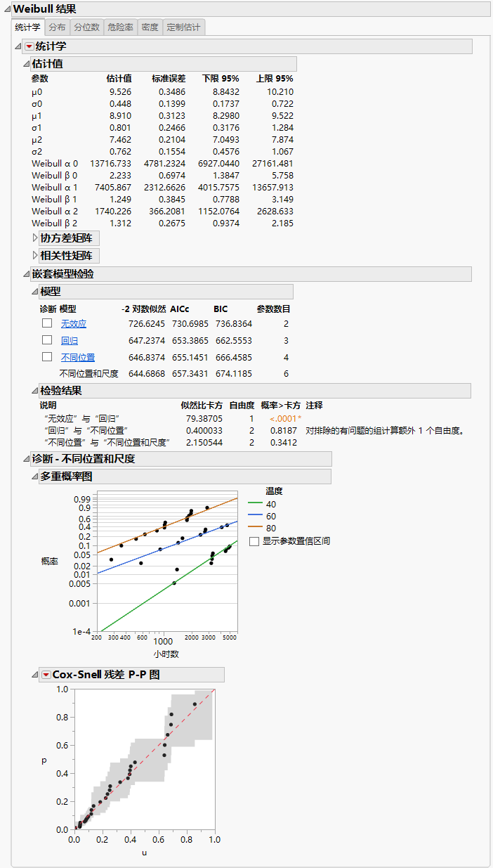
Task: Click the 标准误差 column header
Action: tap(169, 79)
